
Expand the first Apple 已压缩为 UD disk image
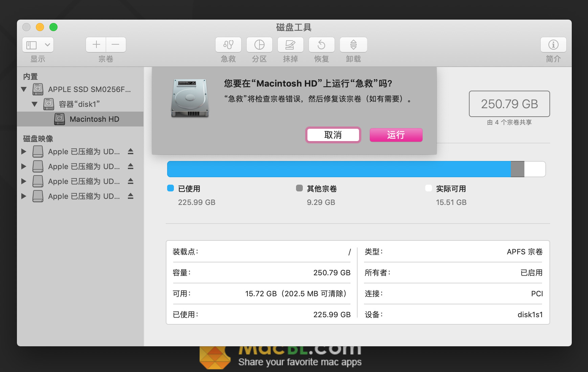click(x=24, y=152)
